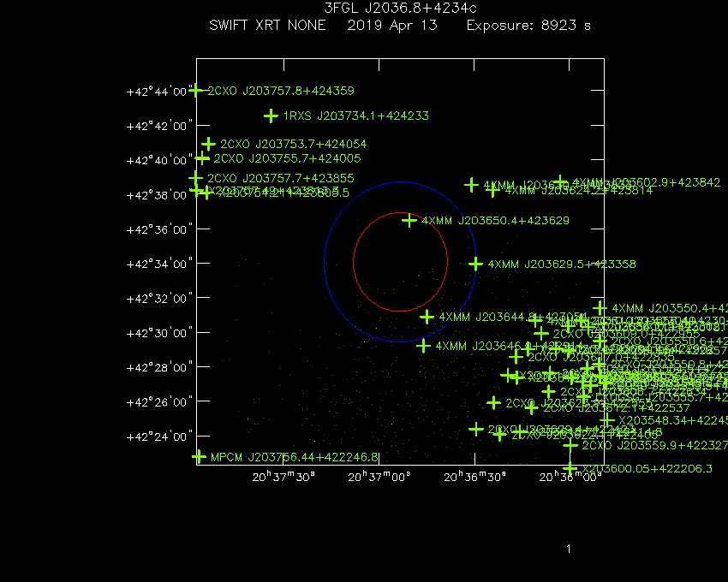728x582 pixels.
Task: Click right ascension label 20h37m30s
Action: (283, 477)
